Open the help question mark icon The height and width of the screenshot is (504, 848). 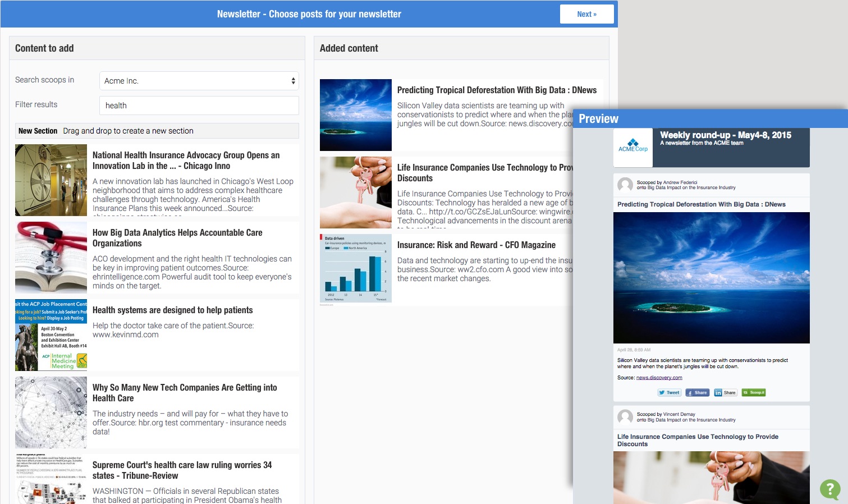click(830, 489)
